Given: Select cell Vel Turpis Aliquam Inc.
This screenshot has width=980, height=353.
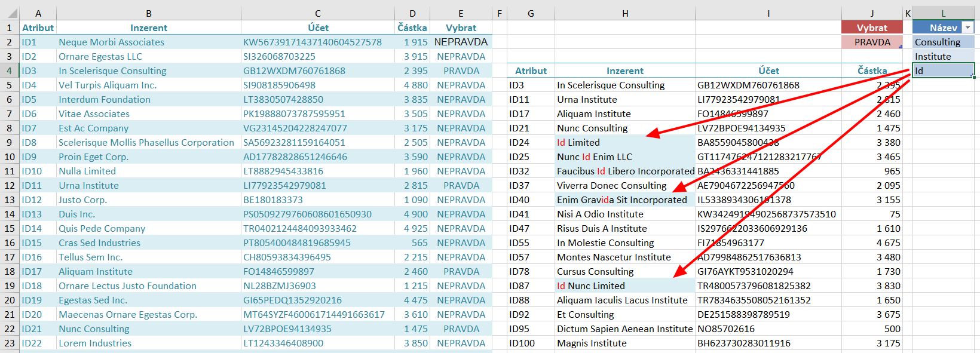Looking at the screenshot, I should pos(149,85).
